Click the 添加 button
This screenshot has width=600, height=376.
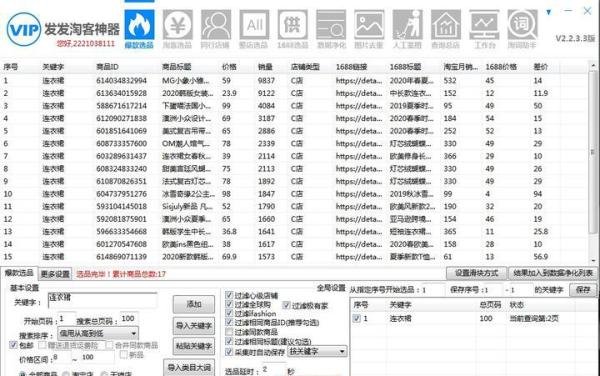tap(194, 304)
